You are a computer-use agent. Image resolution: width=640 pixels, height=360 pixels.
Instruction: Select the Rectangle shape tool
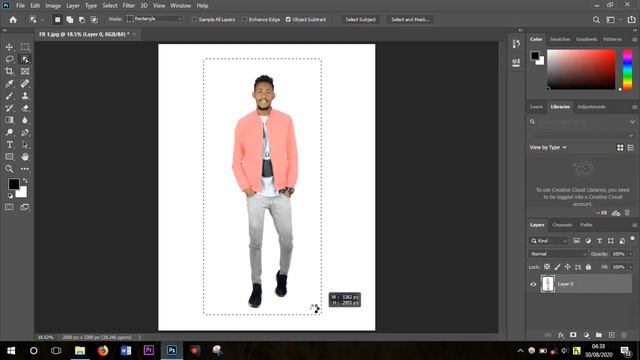[x=9, y=157]
